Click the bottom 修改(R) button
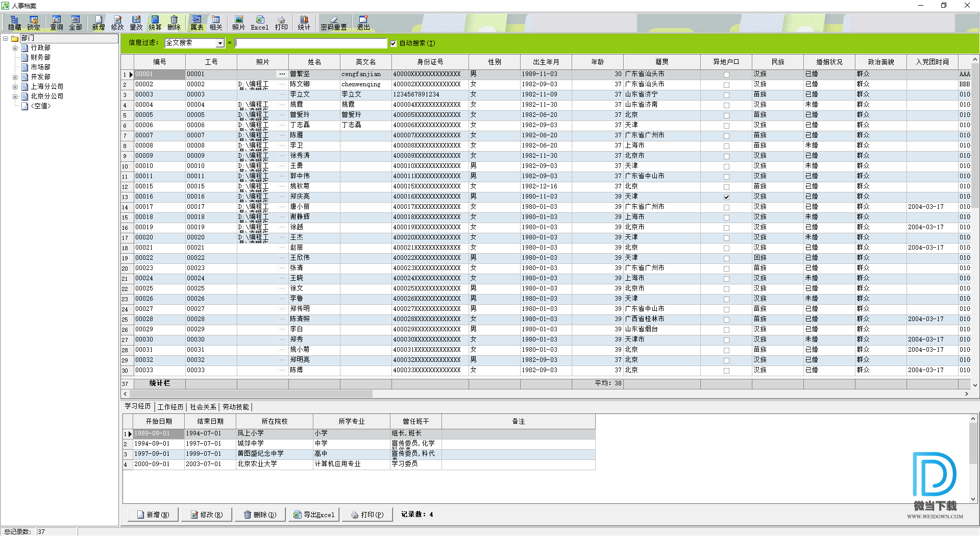 tap(206, 515)
